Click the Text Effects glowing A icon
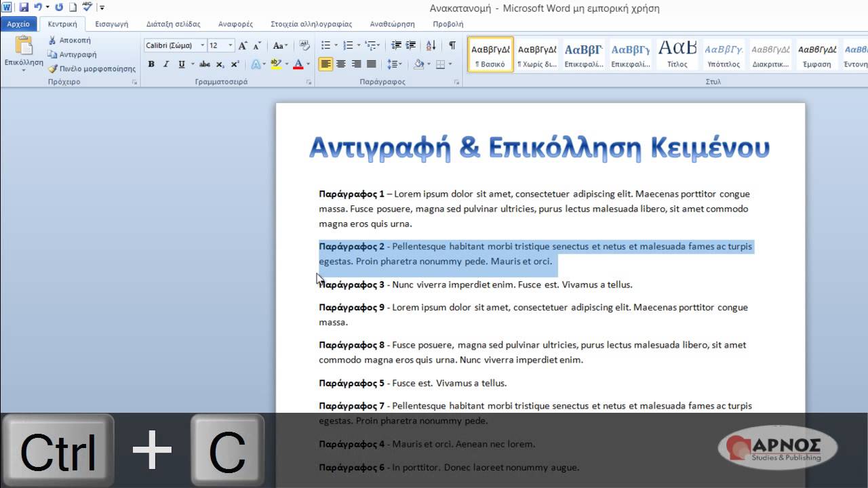 [256, 64]
